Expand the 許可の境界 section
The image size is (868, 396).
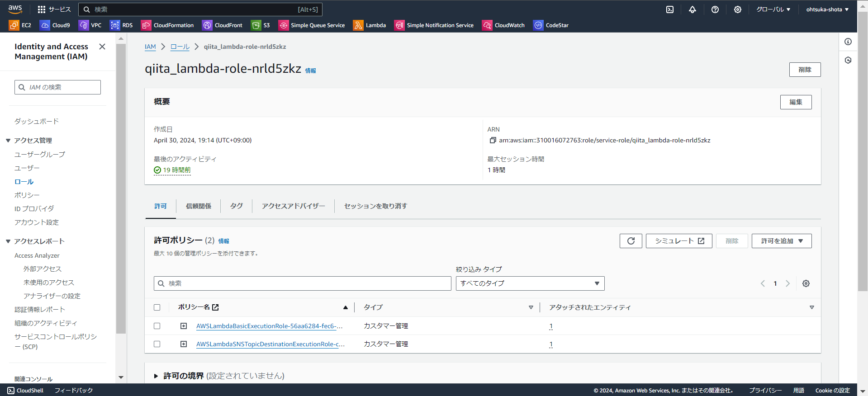pyautogui.click(x=156, y=376)
